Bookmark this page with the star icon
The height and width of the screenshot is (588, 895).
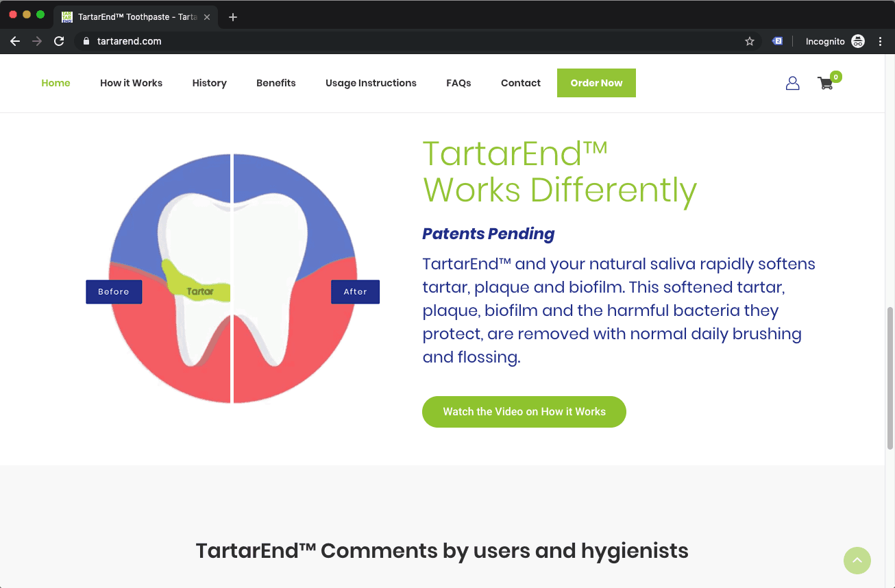[750, 41]
